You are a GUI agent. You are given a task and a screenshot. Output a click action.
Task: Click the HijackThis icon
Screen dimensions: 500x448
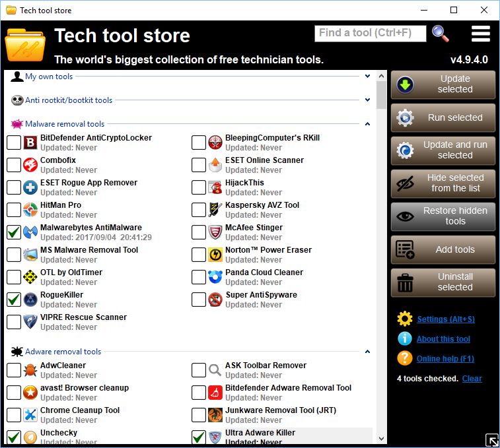tap(215, 187)
